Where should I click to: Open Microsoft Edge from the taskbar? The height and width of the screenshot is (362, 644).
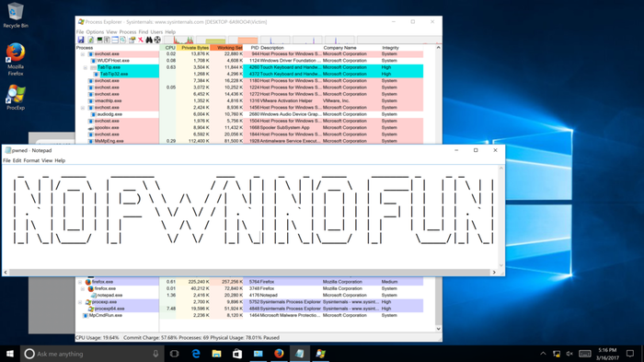tap(196, 354)
